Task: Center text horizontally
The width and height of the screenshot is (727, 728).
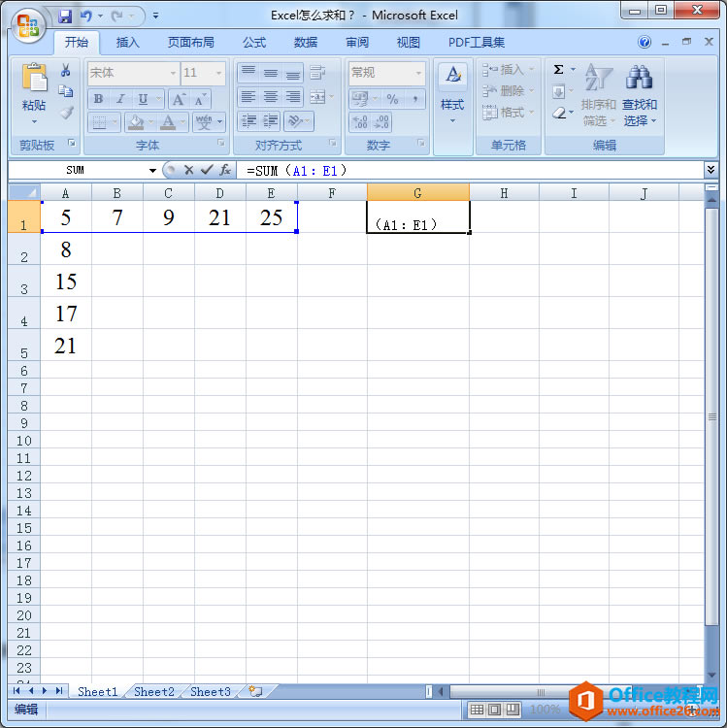Action: (x=270, y=97)
